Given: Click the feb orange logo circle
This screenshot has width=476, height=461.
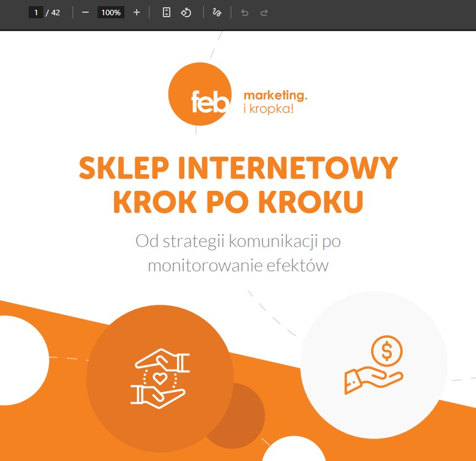Looking at the screenshot, I should [x=200, y=94].
